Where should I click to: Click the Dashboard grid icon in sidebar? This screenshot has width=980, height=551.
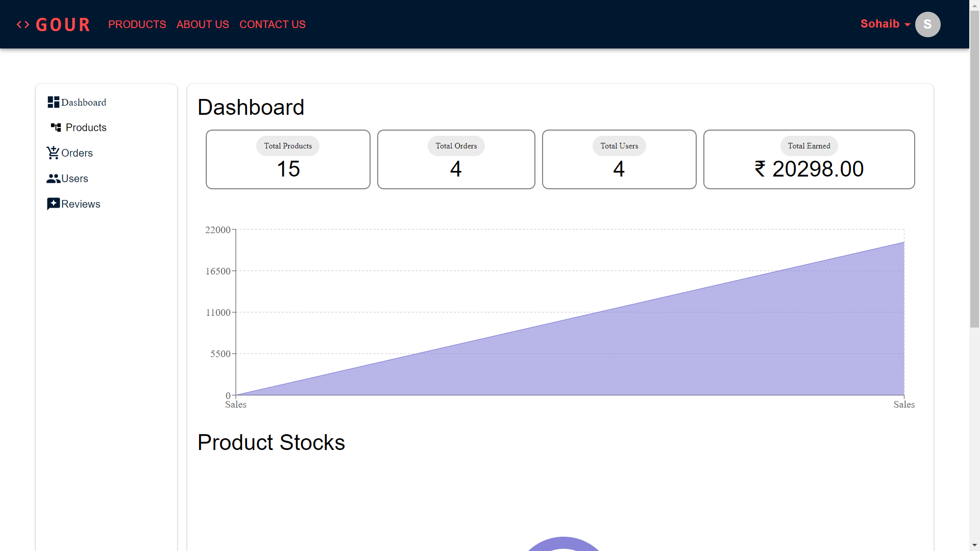point(53,102)
